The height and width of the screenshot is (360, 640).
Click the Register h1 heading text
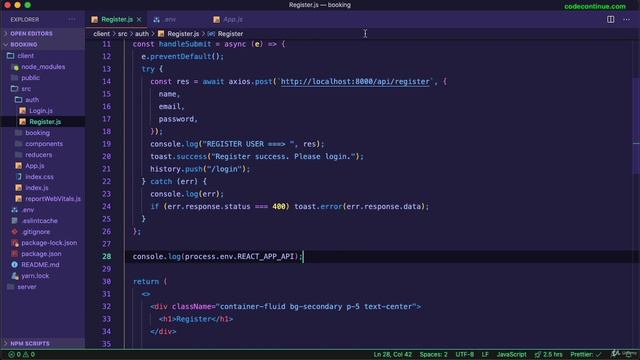[x=193, y=319]
